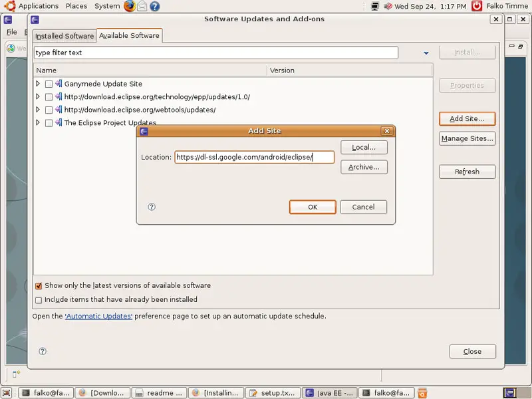Tick the Ganymede Update Site checkbox
Viewport: 532px width, 399px height.
click(x=49, y=84)
